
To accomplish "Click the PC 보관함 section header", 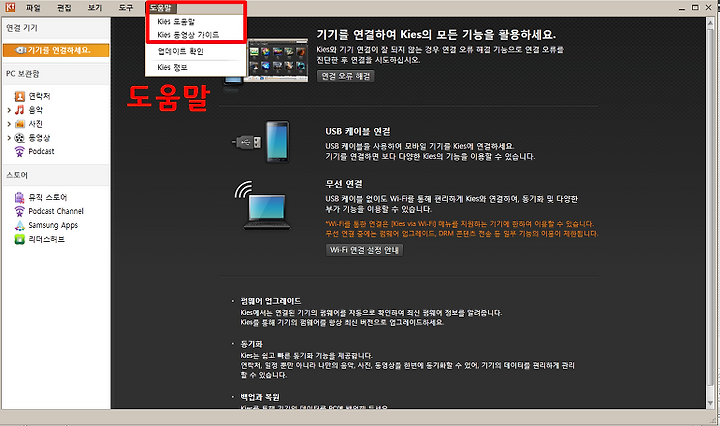I will tap(56, 74).
